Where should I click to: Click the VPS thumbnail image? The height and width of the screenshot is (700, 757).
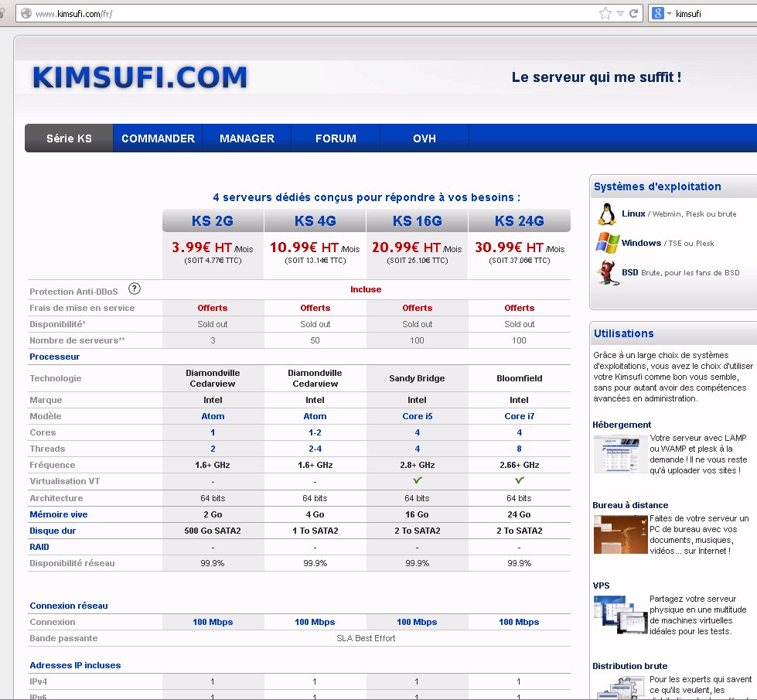tap(620, 615)
